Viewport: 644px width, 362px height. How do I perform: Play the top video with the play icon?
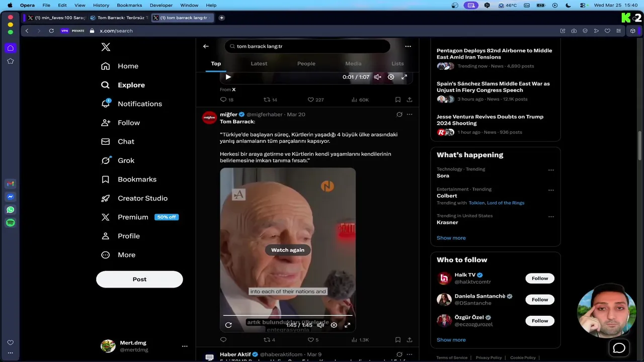coord(228,77)
